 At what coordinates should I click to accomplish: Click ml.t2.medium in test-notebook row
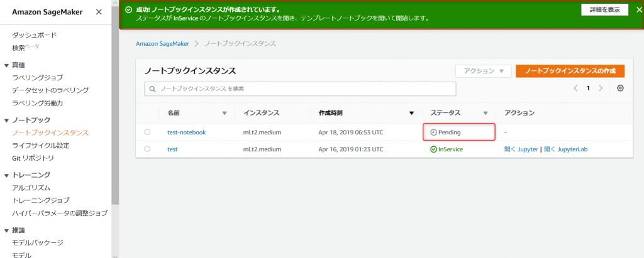[262, 132]
